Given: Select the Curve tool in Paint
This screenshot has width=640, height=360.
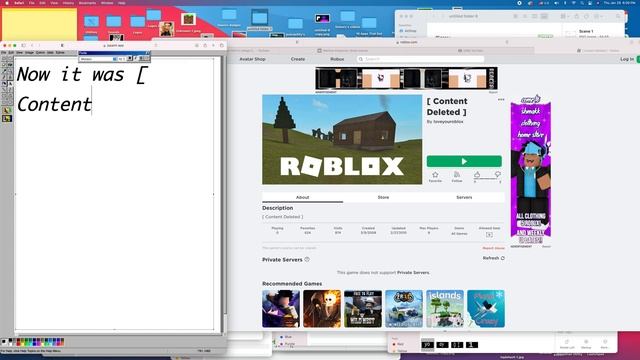Looking at the screenshot, I should (x=10, y=90).
